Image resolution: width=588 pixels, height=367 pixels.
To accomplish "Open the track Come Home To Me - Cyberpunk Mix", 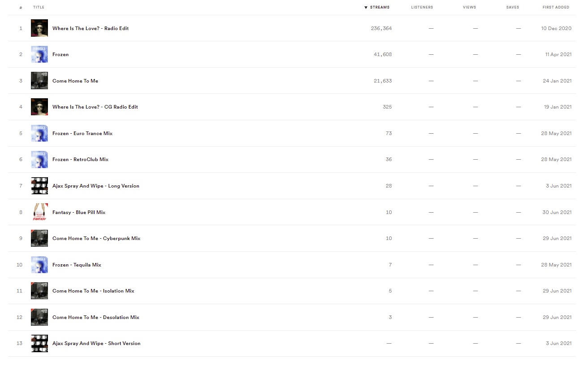I will coord(96,238).
